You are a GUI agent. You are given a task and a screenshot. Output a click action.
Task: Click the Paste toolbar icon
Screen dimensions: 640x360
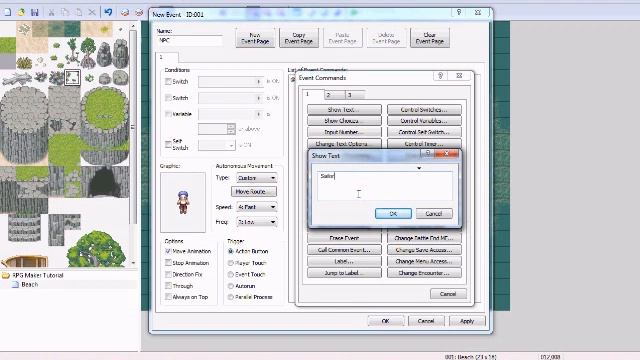coord(78,12)
